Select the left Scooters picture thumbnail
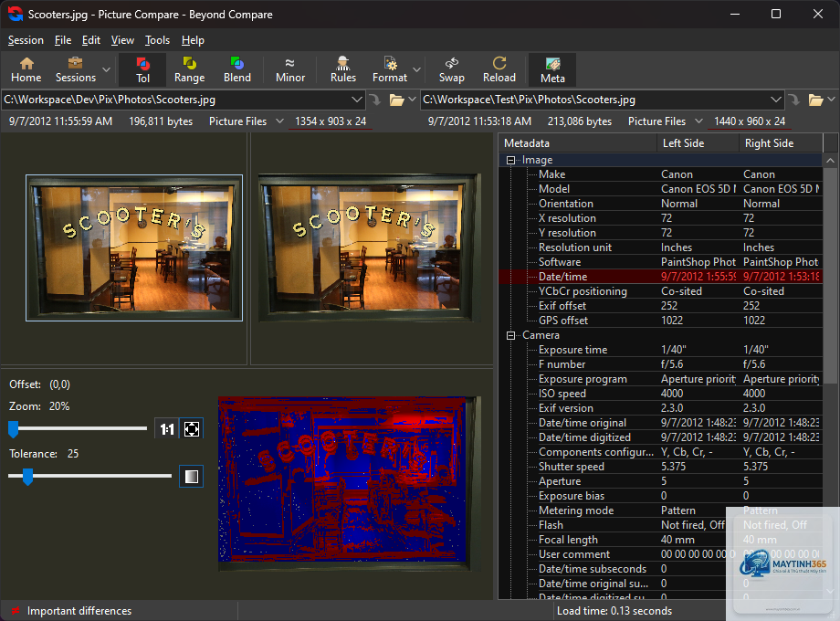The height and width of the screenshot is (621, 840). 134,247
